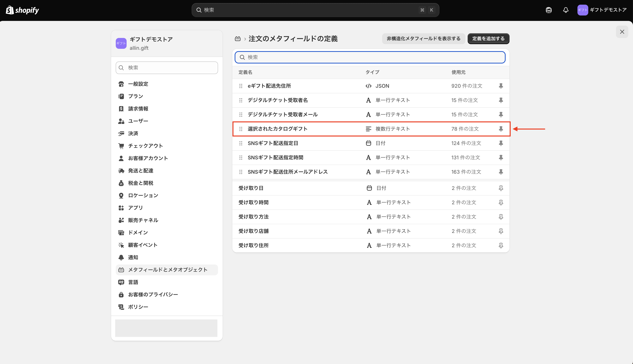
Task: Open the ギフトデモストア account menu at top right
Action: tap(602, 10)
